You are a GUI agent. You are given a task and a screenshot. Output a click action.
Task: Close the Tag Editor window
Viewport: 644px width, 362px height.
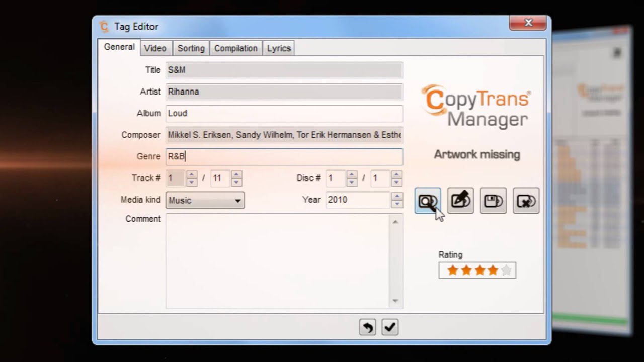click(x=528, y=23)
